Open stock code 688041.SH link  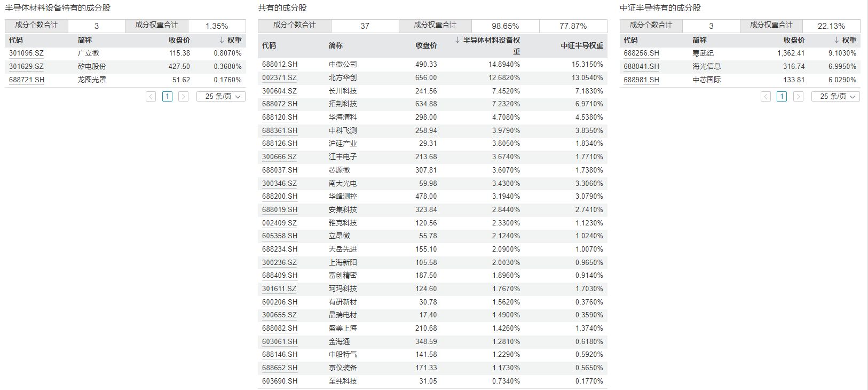pos(641,67)
